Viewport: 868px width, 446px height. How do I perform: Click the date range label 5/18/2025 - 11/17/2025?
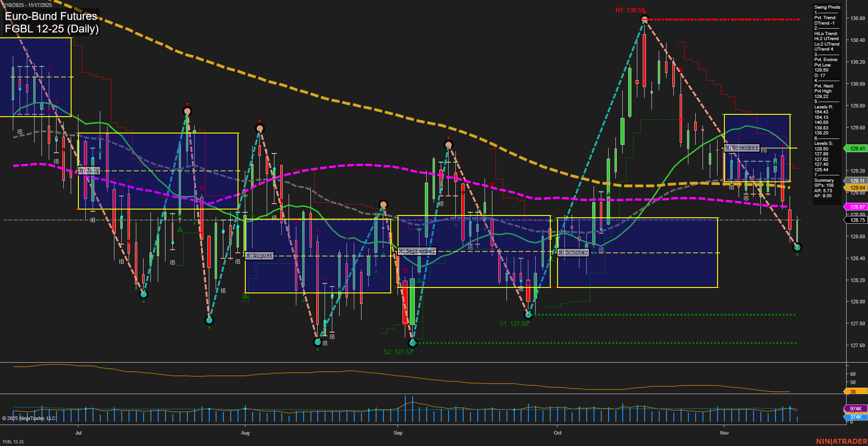[x=27, y=5]
